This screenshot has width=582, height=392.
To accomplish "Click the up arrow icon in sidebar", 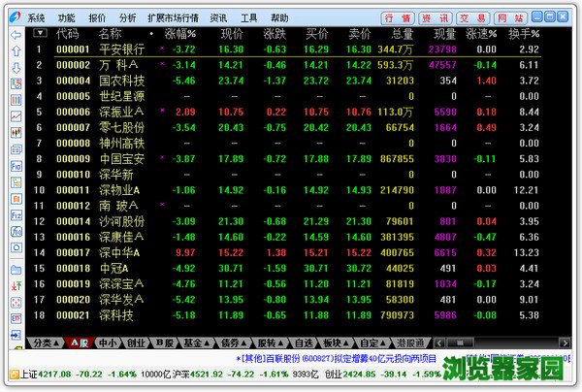I will point(16,51).
